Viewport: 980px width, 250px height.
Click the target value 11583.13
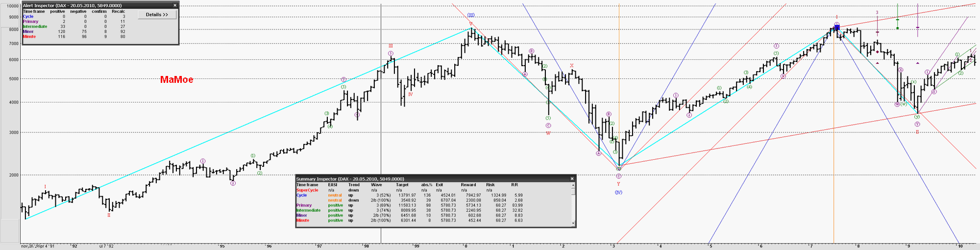[x=408, y=205]
